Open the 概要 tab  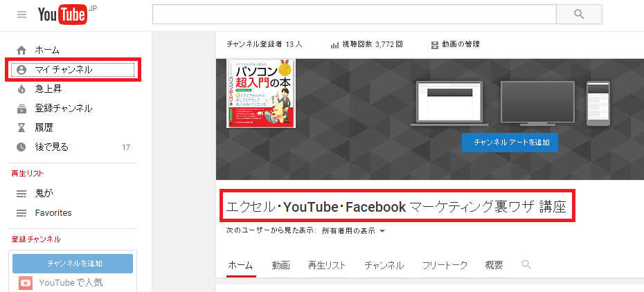[x=494, y=265]
